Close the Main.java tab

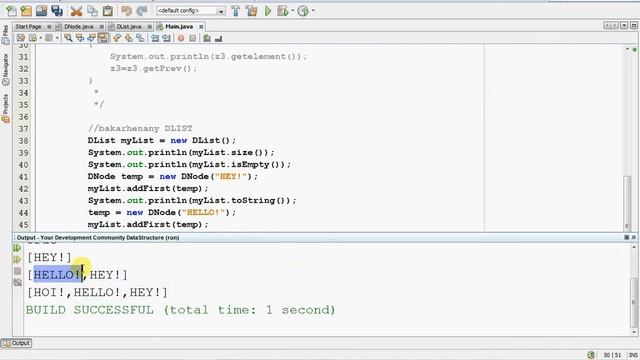pos(201,27)
